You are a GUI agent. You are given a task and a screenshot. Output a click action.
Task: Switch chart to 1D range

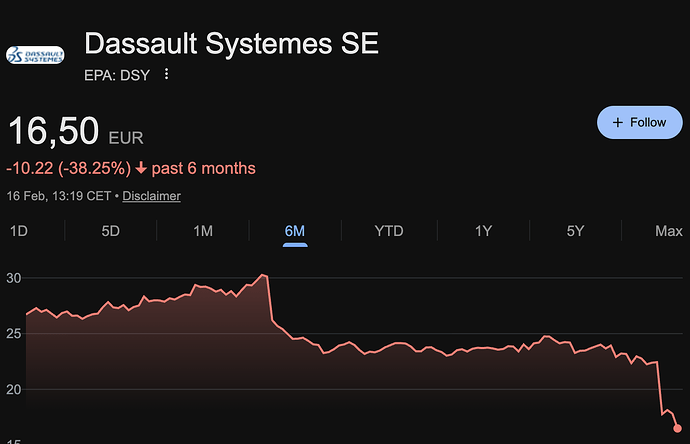point(19,231)
